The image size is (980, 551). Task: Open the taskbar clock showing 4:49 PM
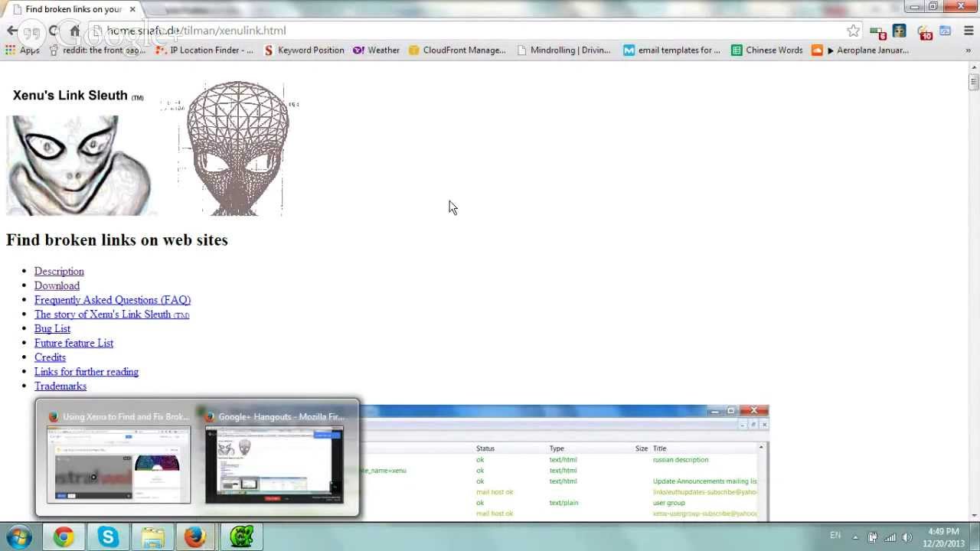tap(943, 537)
